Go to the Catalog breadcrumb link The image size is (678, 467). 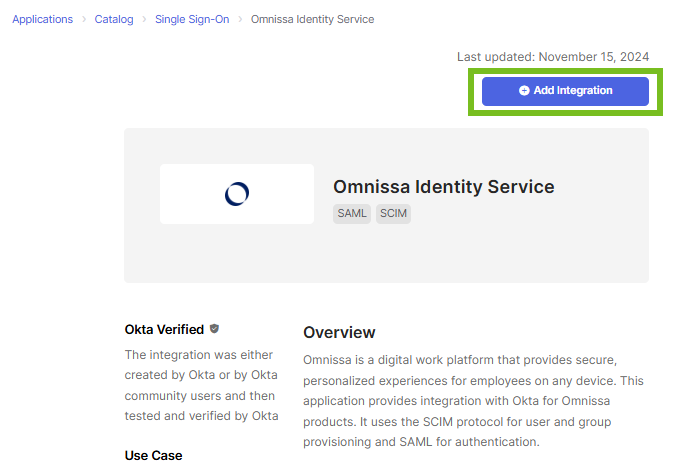click(x=114, y=19)
